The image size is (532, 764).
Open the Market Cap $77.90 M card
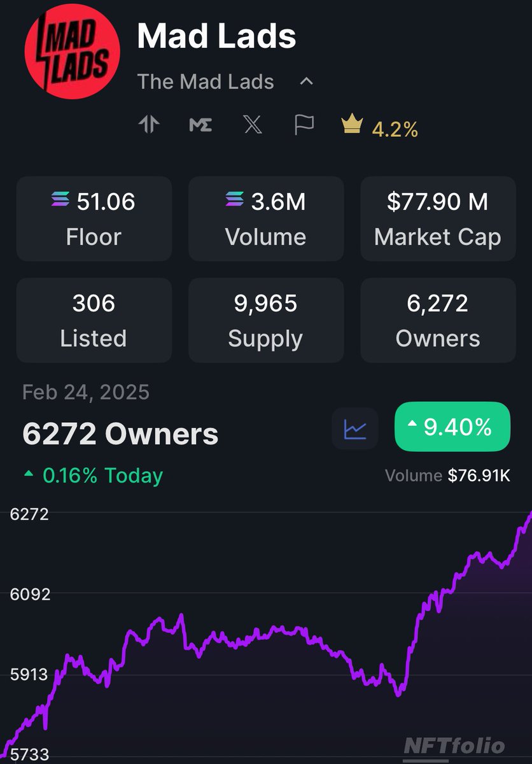tap(438, 219)
